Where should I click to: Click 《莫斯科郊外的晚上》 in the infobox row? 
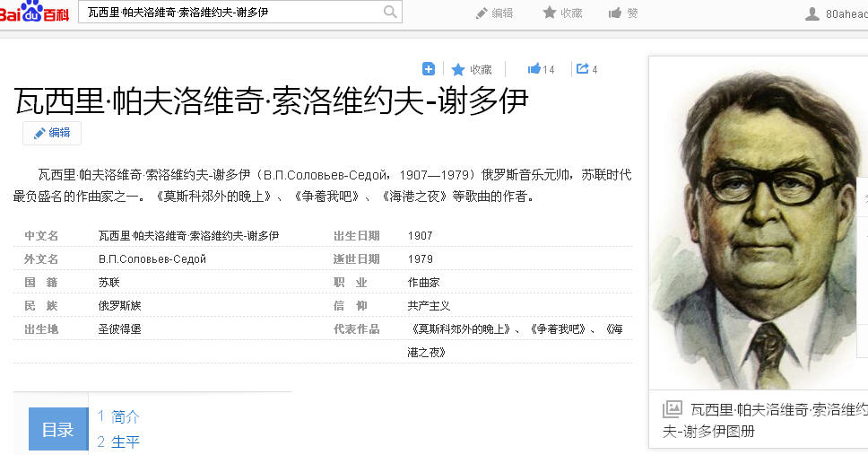coord(461,328)
